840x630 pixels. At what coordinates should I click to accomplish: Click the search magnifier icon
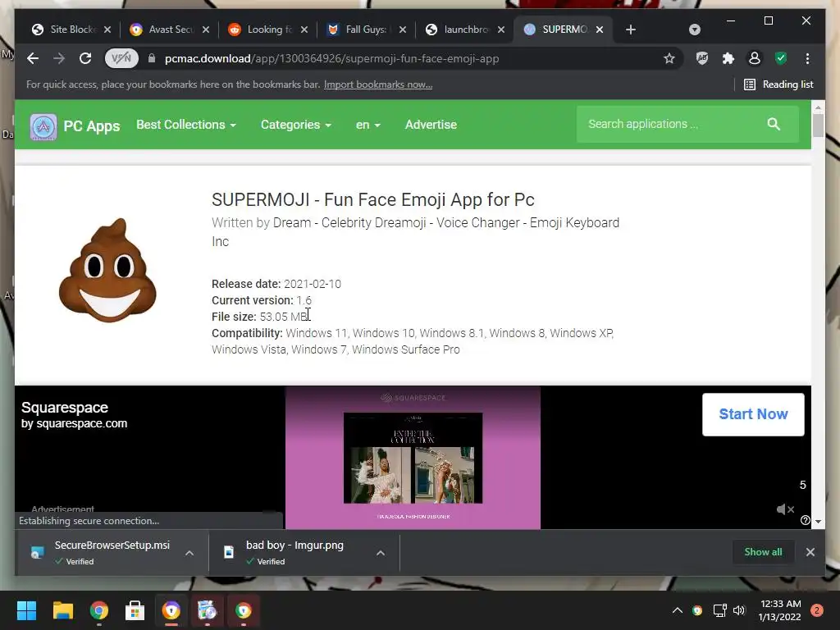773,124
